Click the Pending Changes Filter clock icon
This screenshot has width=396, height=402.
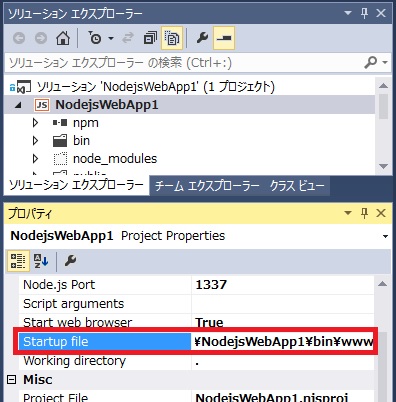tap(95, 38)
